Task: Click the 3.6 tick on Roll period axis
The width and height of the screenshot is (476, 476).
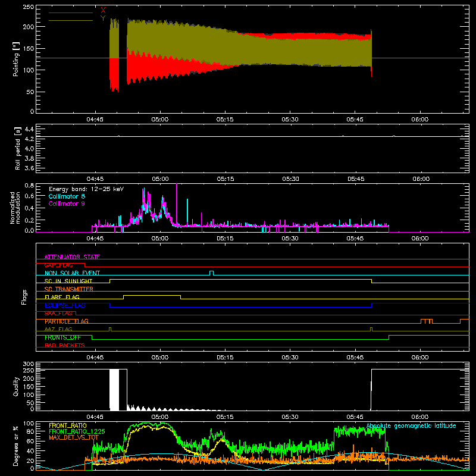Action: coord(29,168)
